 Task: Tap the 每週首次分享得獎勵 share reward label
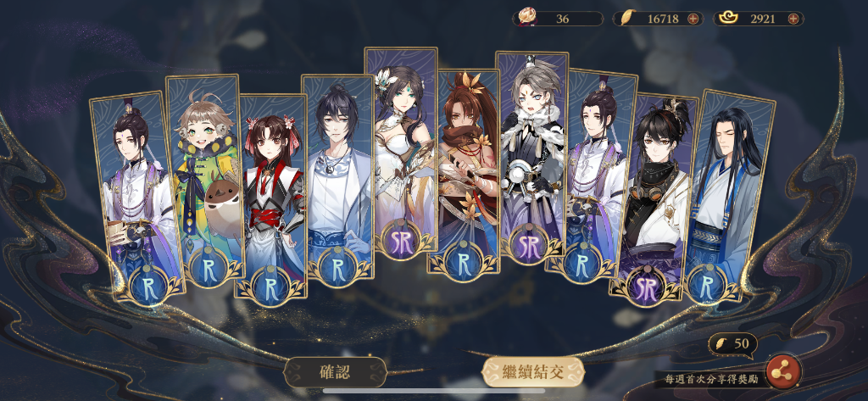click(711, 380)
